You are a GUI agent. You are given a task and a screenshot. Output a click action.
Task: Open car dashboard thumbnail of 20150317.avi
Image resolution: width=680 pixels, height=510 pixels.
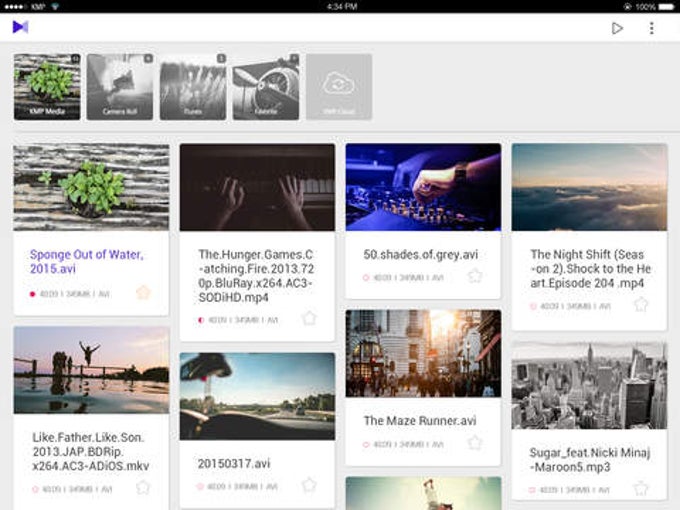pyautogui.click(x=257, y=396)
